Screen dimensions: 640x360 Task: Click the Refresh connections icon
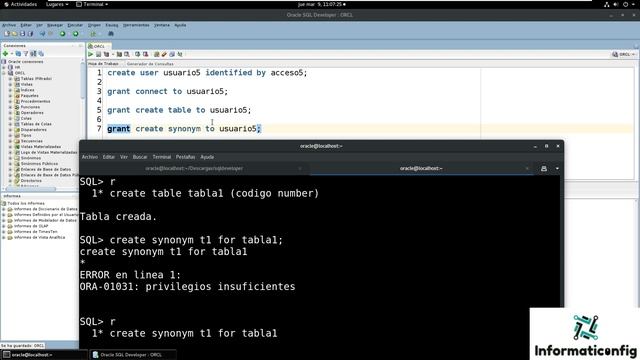pyautogui.click(x=18, y=53)
